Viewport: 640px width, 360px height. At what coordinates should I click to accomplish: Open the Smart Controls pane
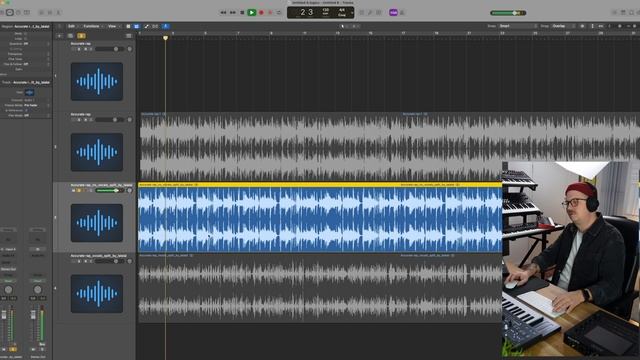41,13
